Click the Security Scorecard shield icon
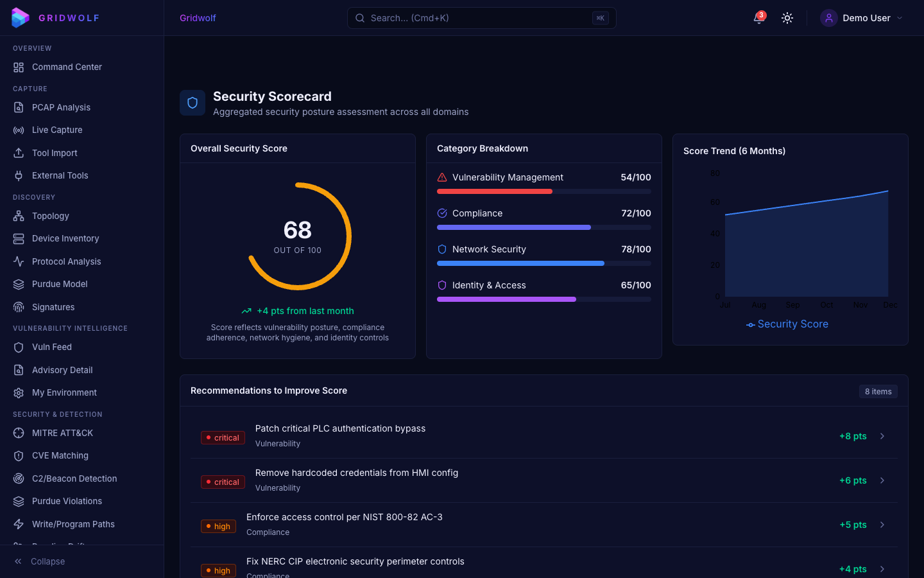 [193, 103]
